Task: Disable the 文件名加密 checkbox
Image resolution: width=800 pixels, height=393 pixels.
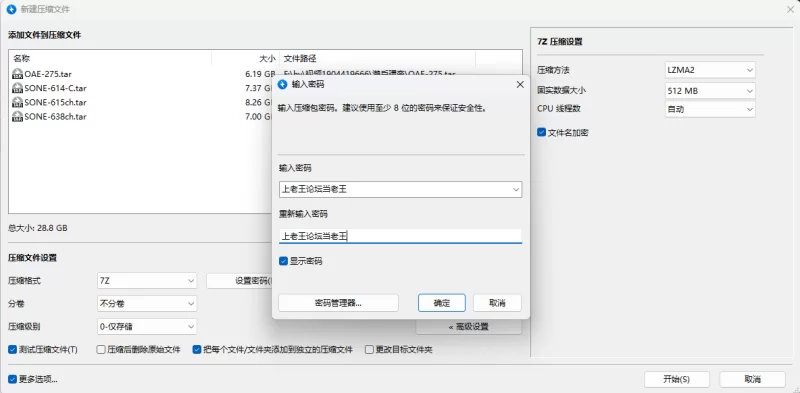Action: tap(541, 132)
